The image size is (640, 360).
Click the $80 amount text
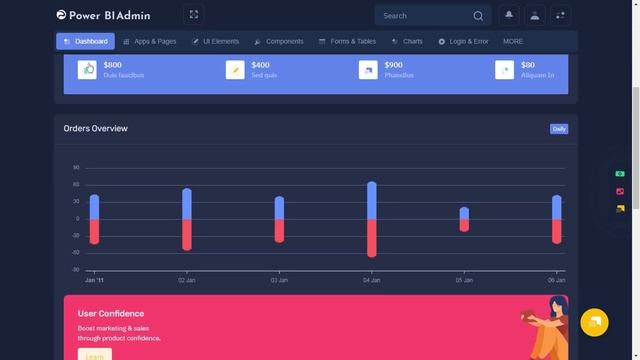pyautogui.click(x=528, y=65)
